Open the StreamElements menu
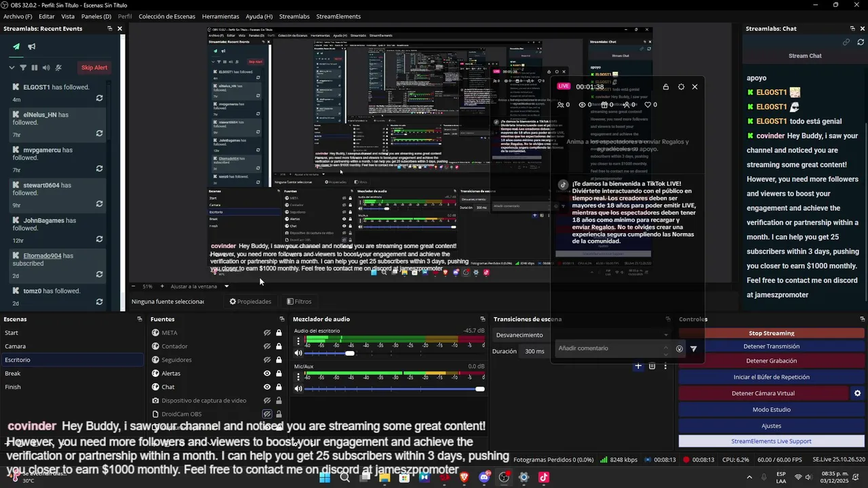Screen dimensions: 868x488 click(338, 16)
